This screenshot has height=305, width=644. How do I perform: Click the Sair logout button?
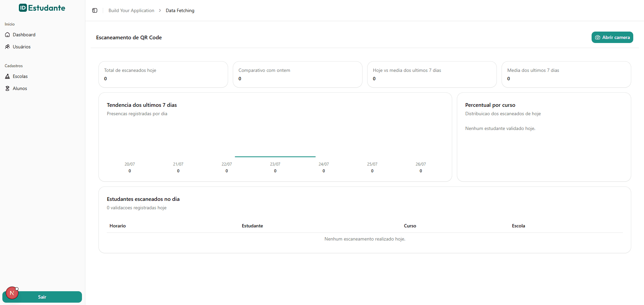tap(42, 297)
